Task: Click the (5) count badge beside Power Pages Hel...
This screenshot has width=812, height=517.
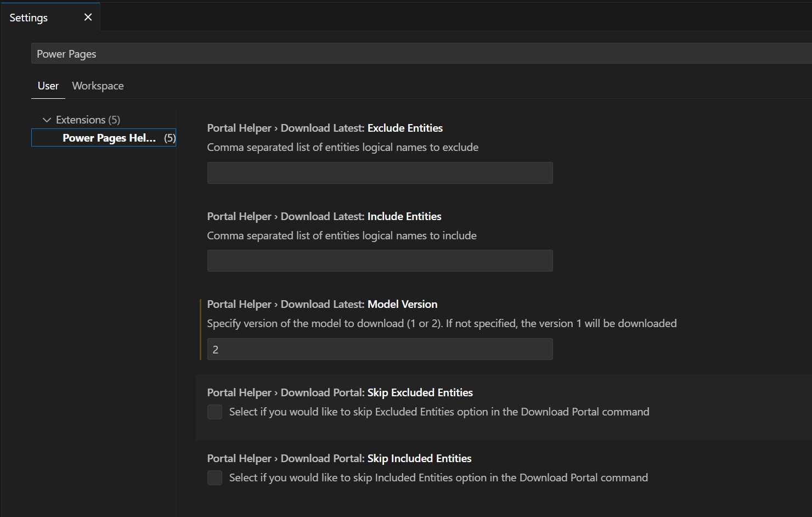Action: 170,138
